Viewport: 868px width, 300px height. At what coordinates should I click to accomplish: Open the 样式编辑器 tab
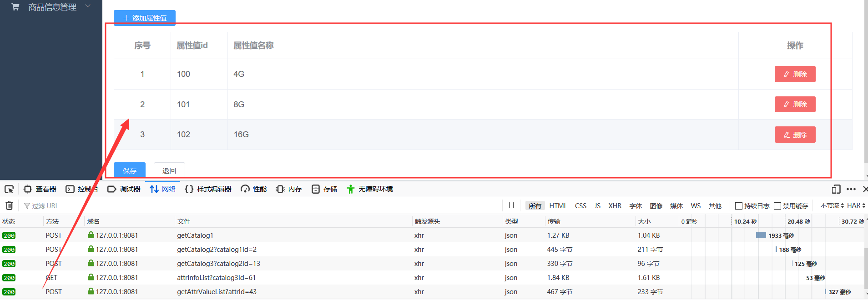[208, 189]
